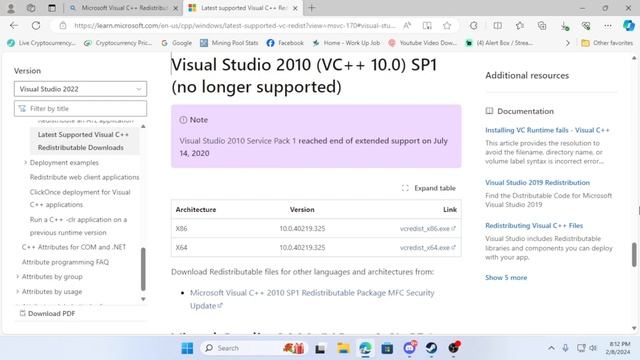Click the Filter by title field
Viewport: 640px width, 360px height.
click(80, 109)
